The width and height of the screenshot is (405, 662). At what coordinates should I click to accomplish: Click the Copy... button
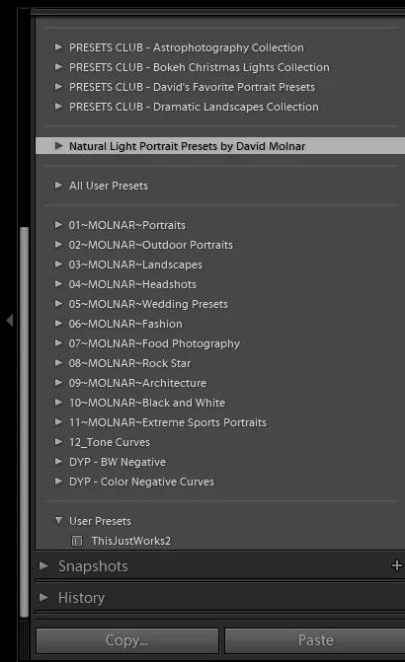point(127,640)
